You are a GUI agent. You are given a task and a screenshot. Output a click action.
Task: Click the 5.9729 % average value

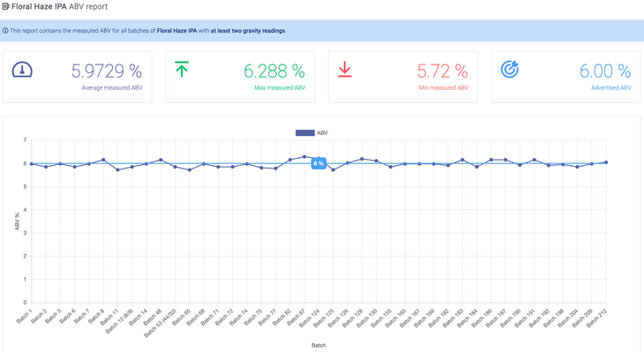[x=106, y=71]
